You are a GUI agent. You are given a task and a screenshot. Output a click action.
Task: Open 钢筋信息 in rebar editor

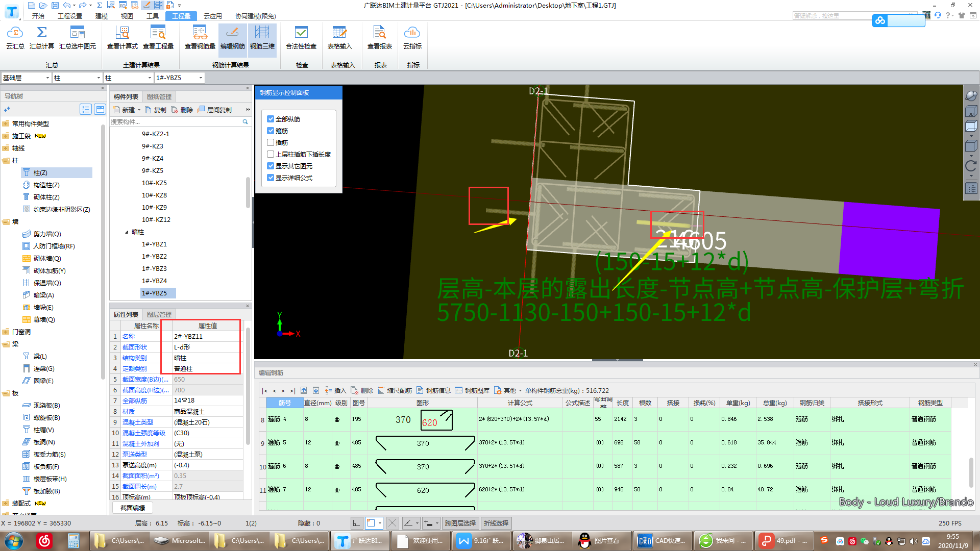433,390
